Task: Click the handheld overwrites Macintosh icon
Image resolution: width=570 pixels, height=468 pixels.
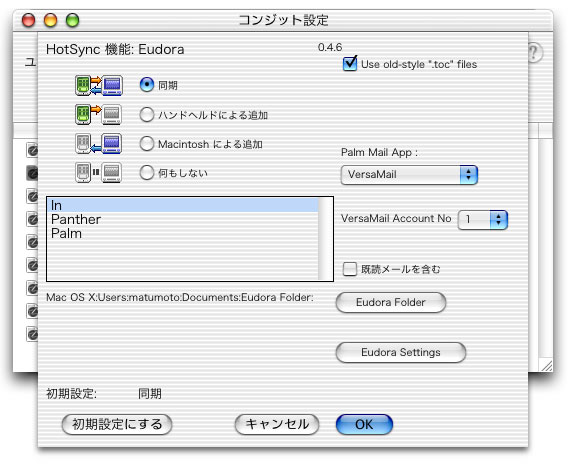Action: (99, 114)
